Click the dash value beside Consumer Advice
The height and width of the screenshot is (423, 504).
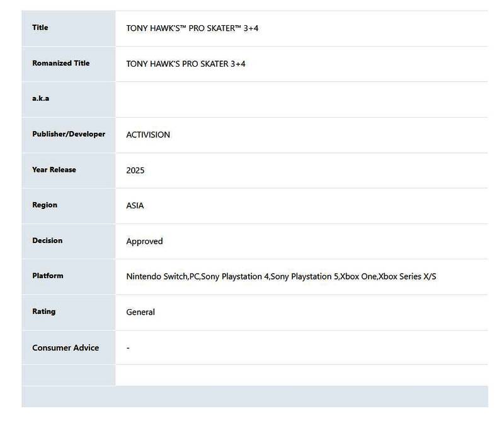pyautogui.click(x=128, y=348)
